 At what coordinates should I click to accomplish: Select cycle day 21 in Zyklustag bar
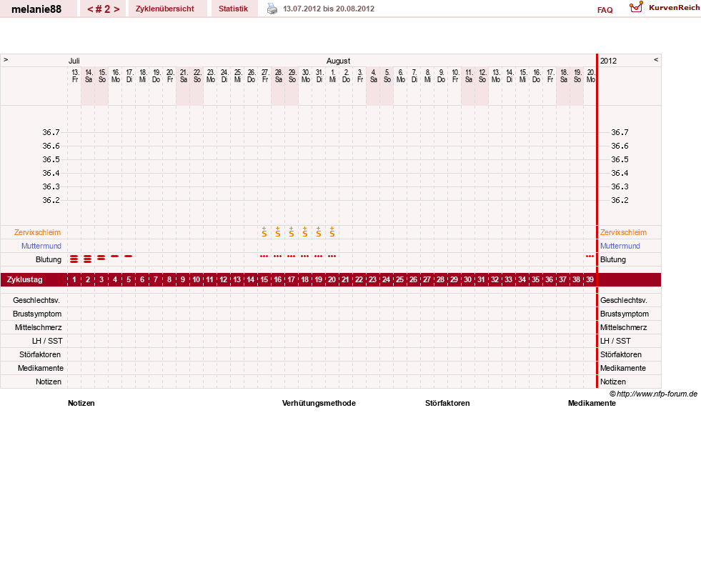346,279
